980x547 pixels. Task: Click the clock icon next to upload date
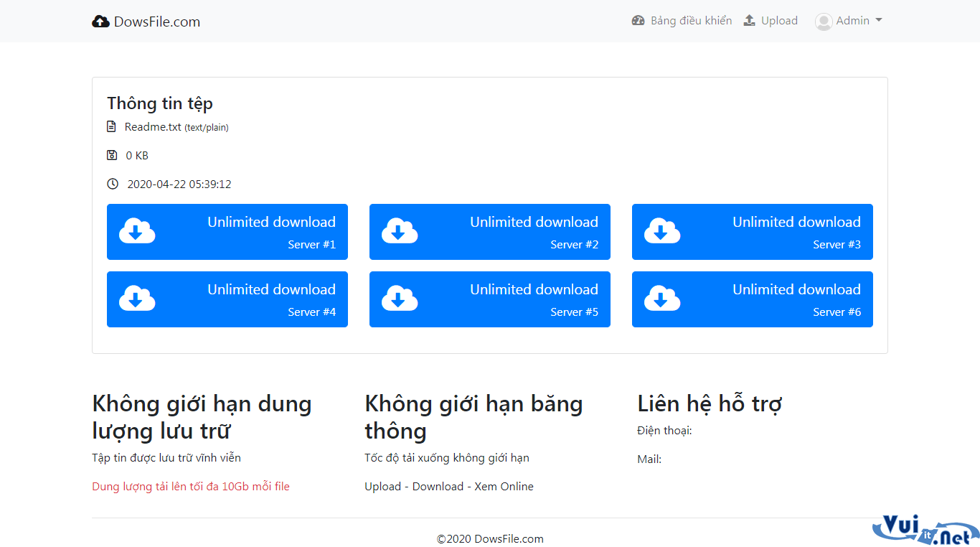coord(113,184)
